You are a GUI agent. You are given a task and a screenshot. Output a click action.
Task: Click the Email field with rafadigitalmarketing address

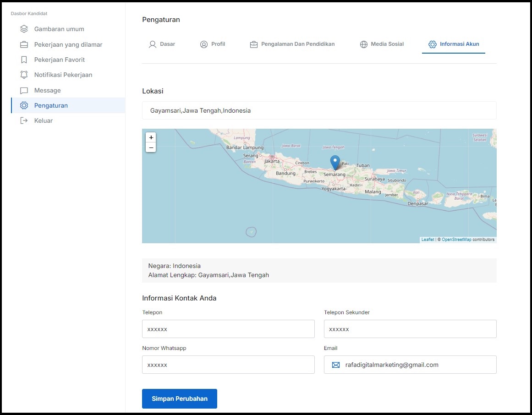(x=410, y=365)
